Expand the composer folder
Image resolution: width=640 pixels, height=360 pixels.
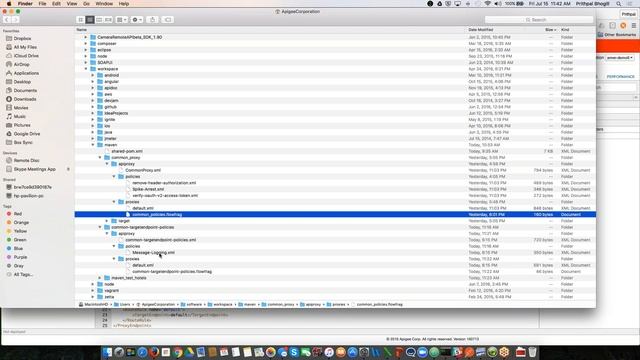pyautogui.click(x=86, y=43)
